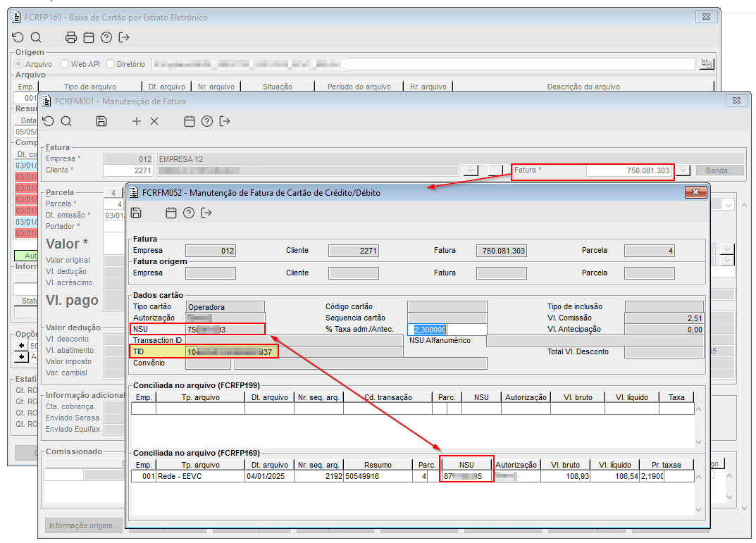This screenshot has width=756, height=543.
Task: Click lookup icon next to Cliente field
Action: tap(471, 170)
